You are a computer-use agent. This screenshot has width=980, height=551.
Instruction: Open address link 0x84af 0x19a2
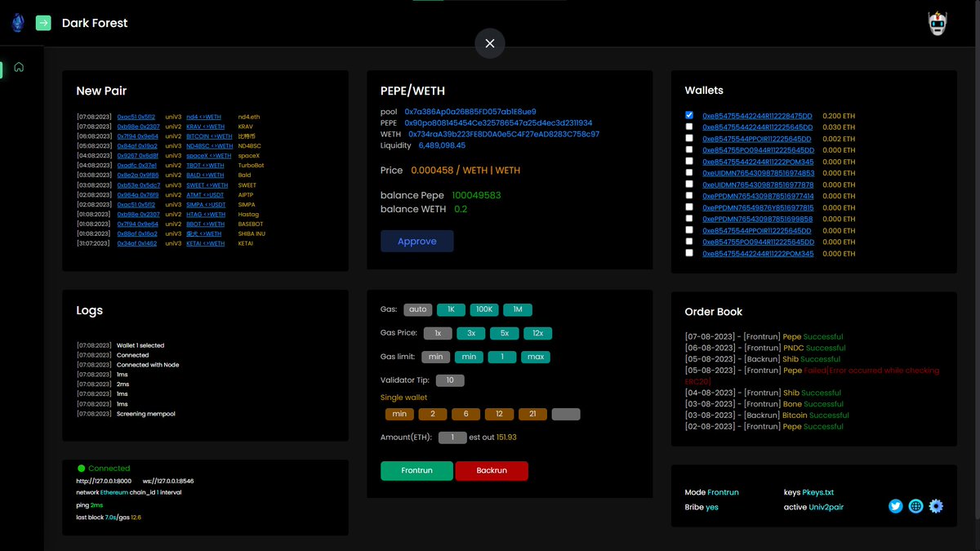point(138,146)
